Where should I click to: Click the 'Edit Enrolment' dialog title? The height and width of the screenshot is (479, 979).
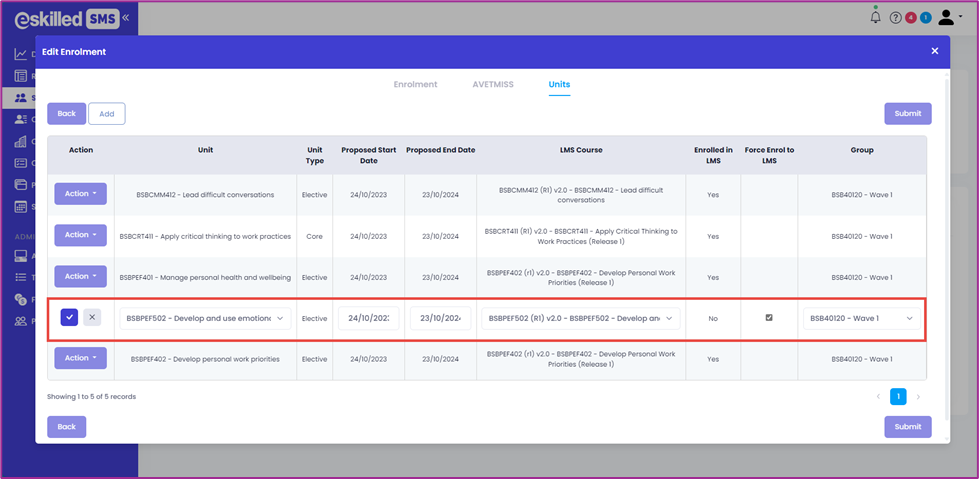point(74,52)
